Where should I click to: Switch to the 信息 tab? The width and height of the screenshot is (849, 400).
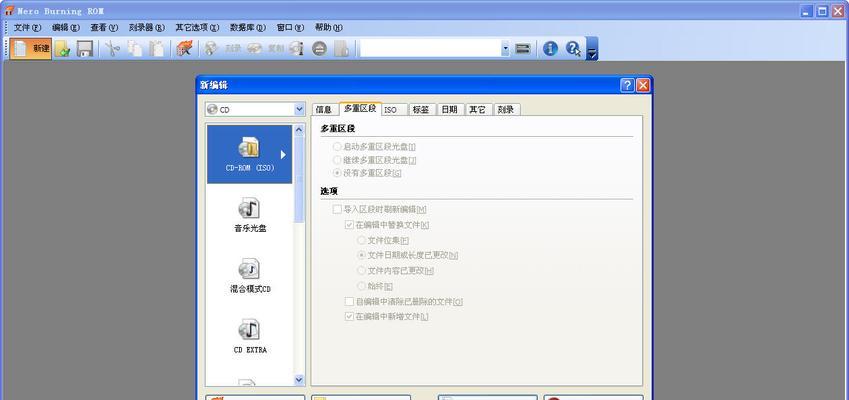tap(324, 109)
